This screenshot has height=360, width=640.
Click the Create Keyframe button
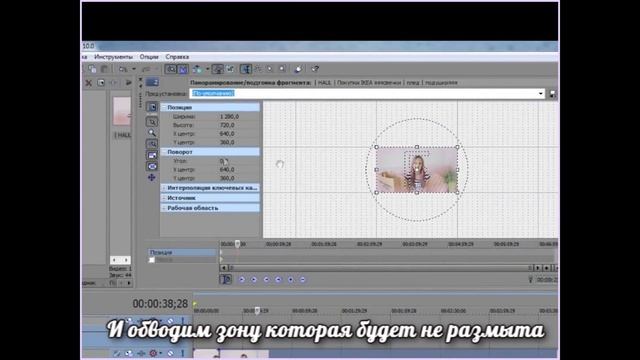click(x=291, y=280)
